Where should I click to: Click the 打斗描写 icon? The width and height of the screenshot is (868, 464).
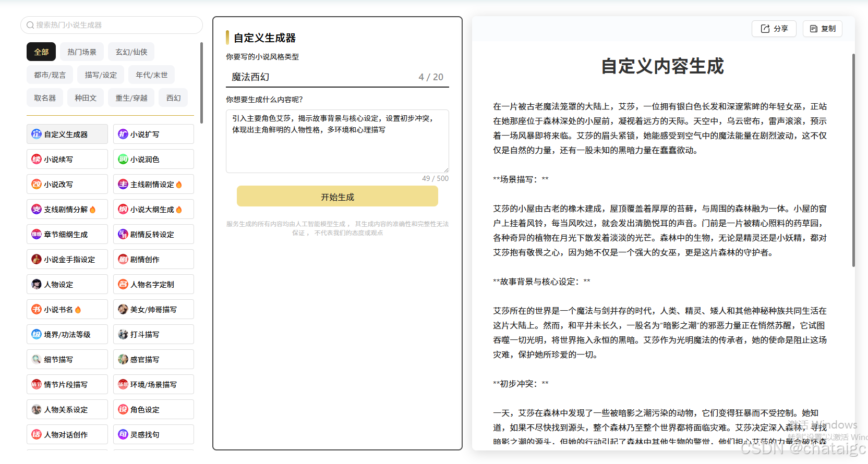coord(123,334)
